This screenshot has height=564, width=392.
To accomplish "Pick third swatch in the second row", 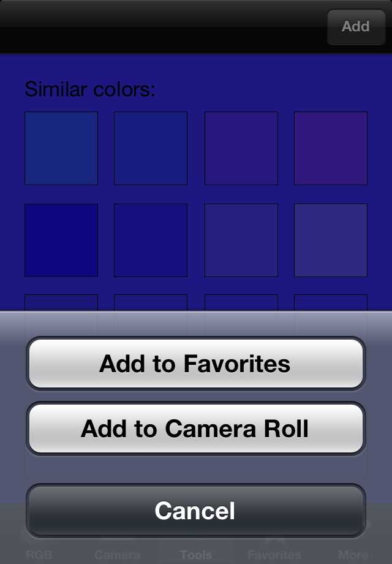I will click(241, 240).
